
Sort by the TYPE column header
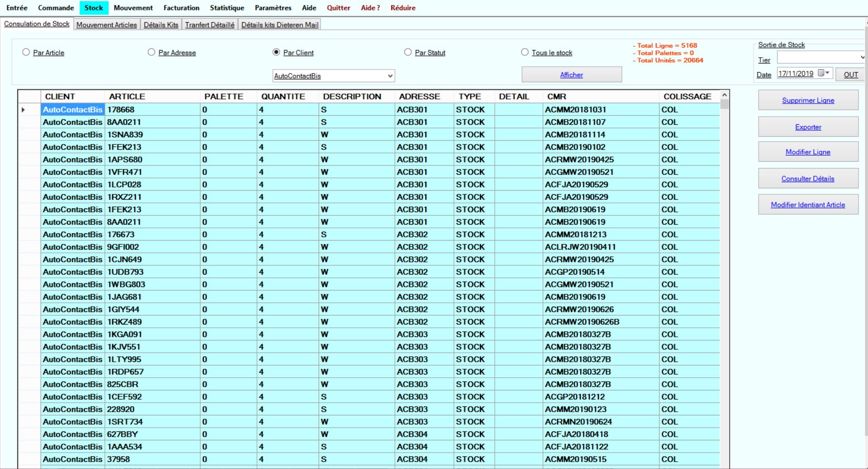point(474,96)
